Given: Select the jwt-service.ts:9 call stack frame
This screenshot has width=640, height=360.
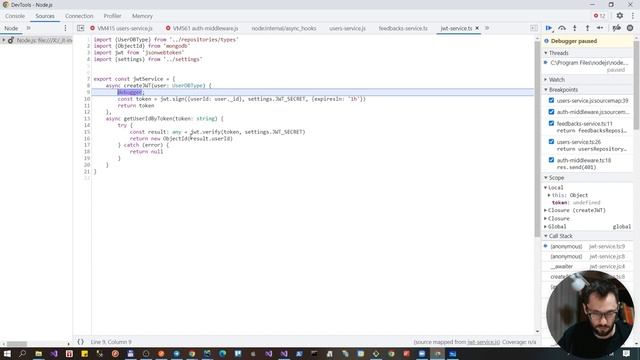Looking at the screenshot, I should [x=588, y=246].
